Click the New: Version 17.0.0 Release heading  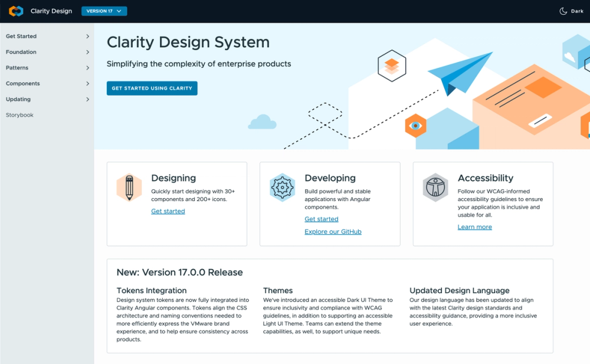point(179,272)
